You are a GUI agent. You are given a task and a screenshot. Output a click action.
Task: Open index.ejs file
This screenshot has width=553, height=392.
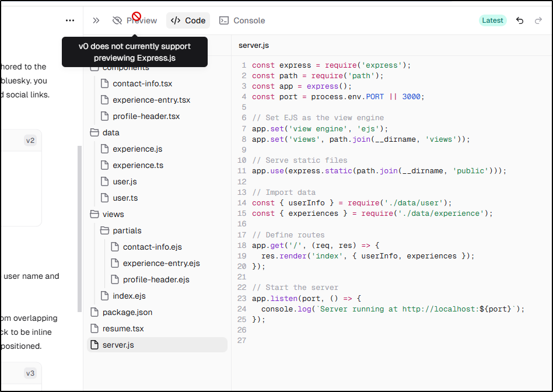click(x=129, y=296)
